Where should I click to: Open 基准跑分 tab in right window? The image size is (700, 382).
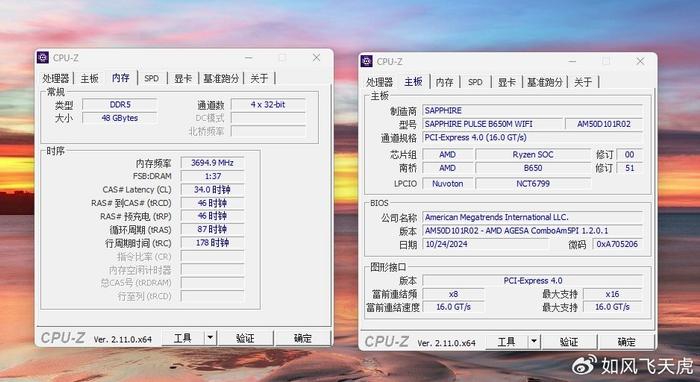545,82
